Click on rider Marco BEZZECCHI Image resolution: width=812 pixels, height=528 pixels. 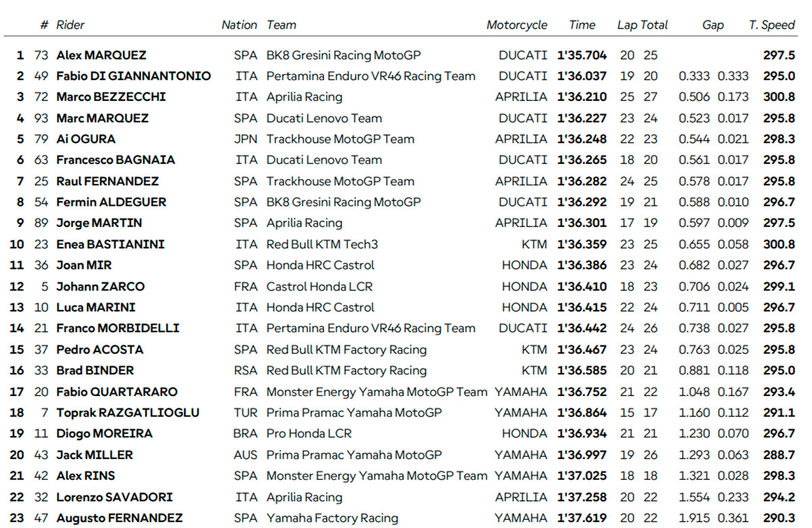point(111,97)
